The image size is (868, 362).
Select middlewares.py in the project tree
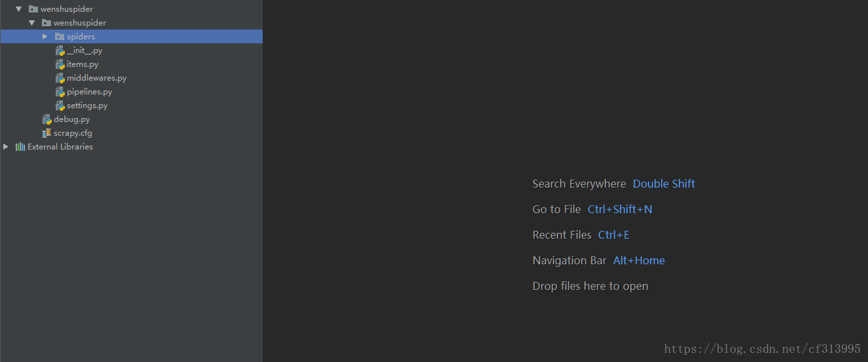[97, 78]
